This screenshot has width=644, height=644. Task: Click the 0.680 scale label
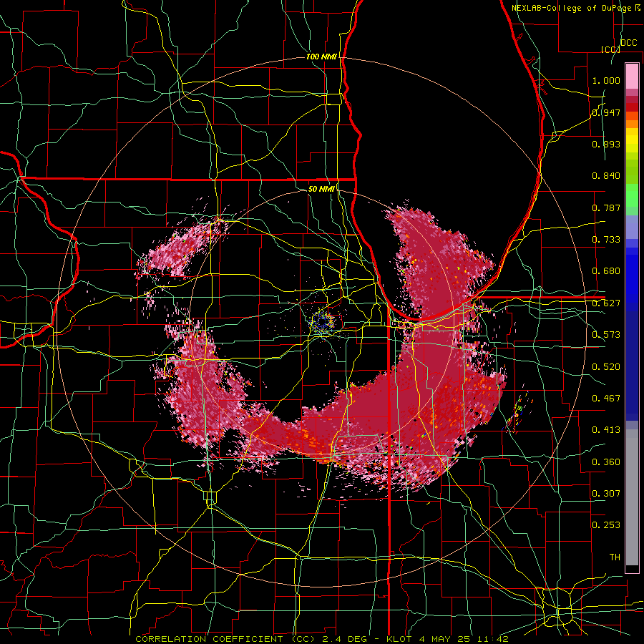[x=606, y=271]
